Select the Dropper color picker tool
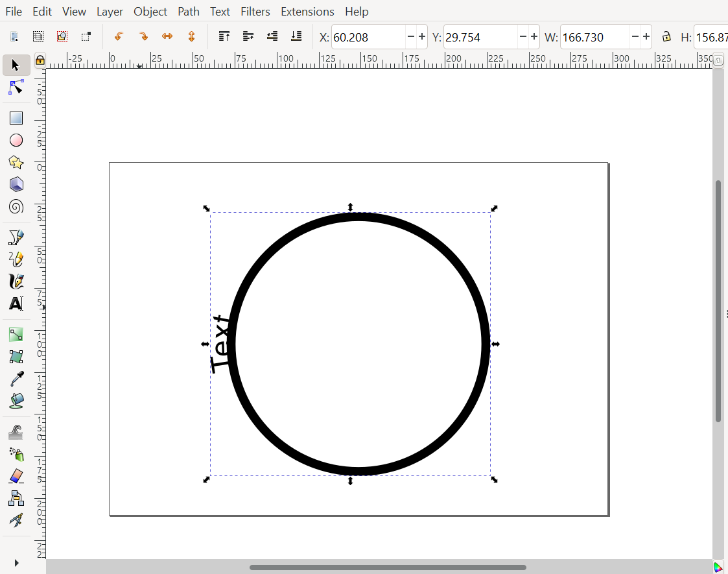Image resolution: width=728 pixels, height=574 pixels. click(x=16, y=377)
